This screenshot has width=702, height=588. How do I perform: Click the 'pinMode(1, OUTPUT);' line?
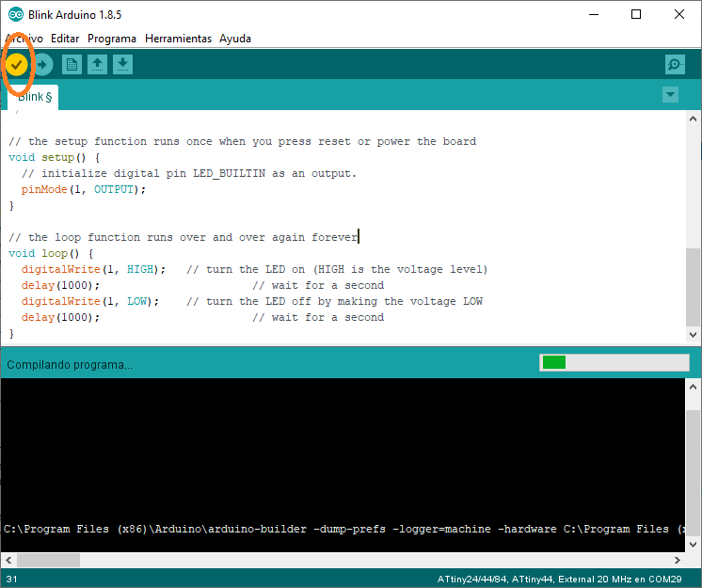click(x=83, y=190)
